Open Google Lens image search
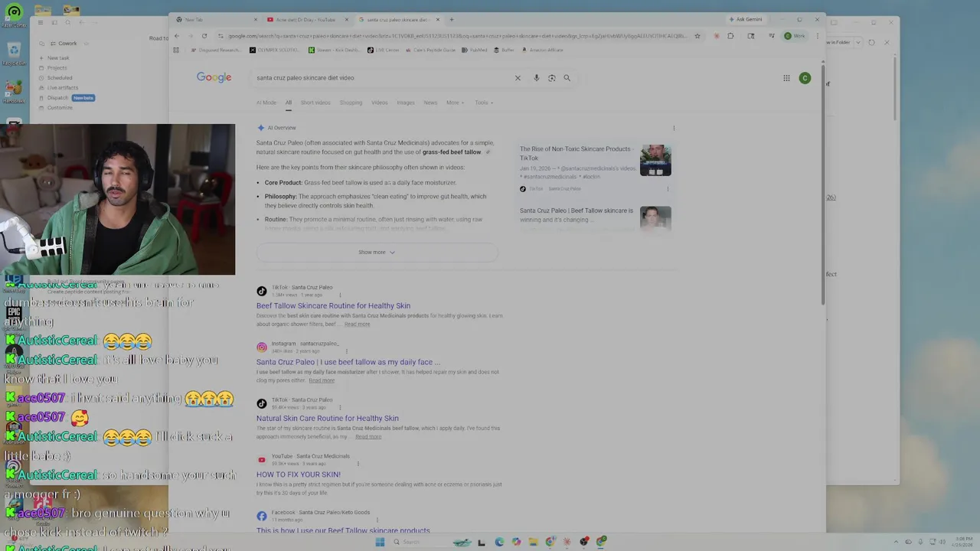Viewport: 980px width, 551px height. click(551, 78)
